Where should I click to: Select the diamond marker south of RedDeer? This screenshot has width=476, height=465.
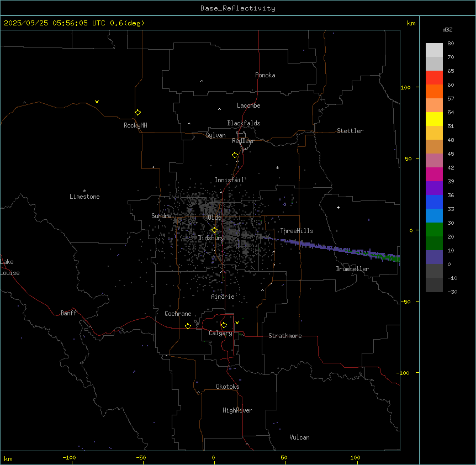(x=235, y=155)
